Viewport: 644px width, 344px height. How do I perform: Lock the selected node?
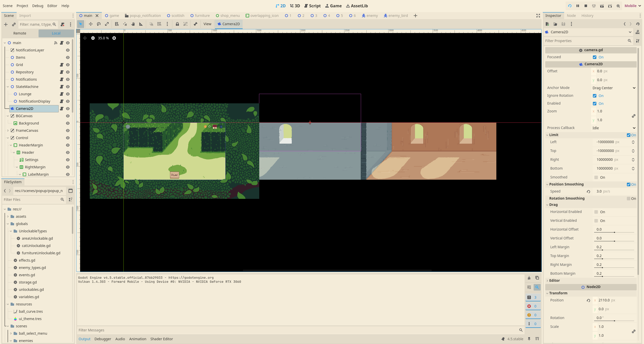[x=177, y=24]
